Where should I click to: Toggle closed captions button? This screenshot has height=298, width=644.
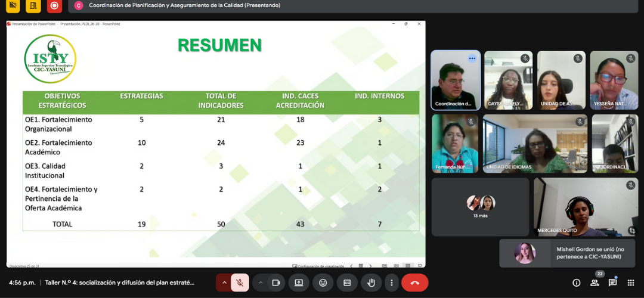coord(346,283)
